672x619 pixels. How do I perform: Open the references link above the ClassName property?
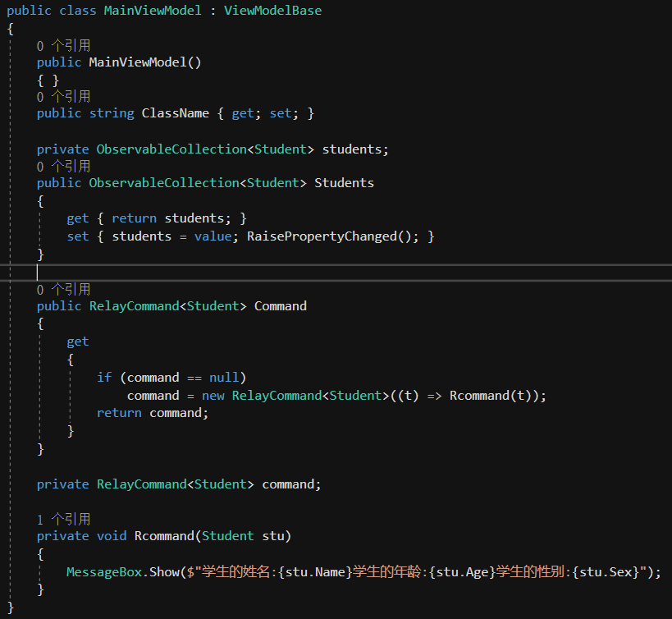pyautogui.click(x=63, y=96)
